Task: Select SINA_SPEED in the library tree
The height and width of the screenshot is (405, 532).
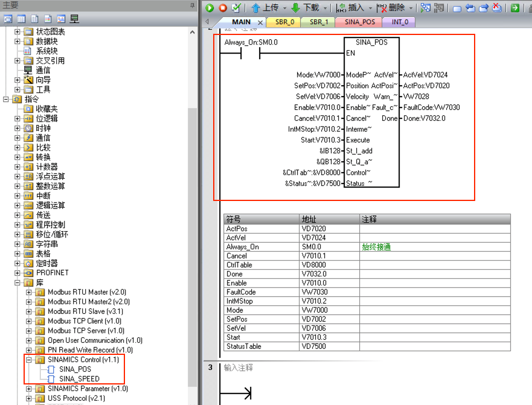Action: tap(78, 379)
